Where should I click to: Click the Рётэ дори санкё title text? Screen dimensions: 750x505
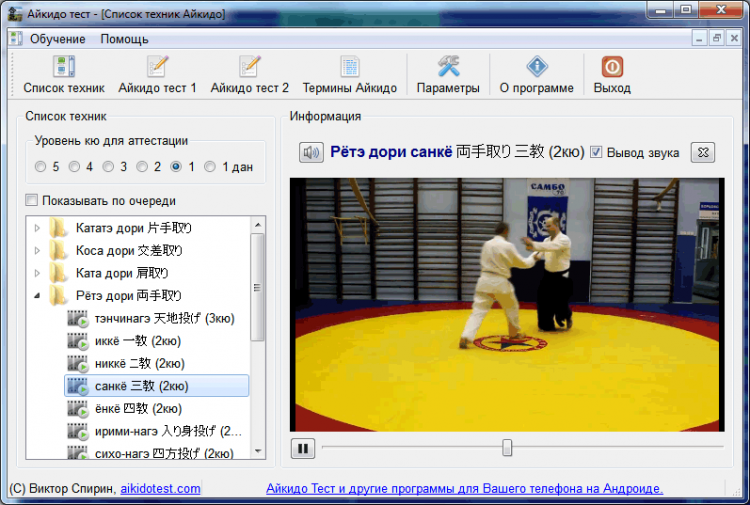coord(391,152)
